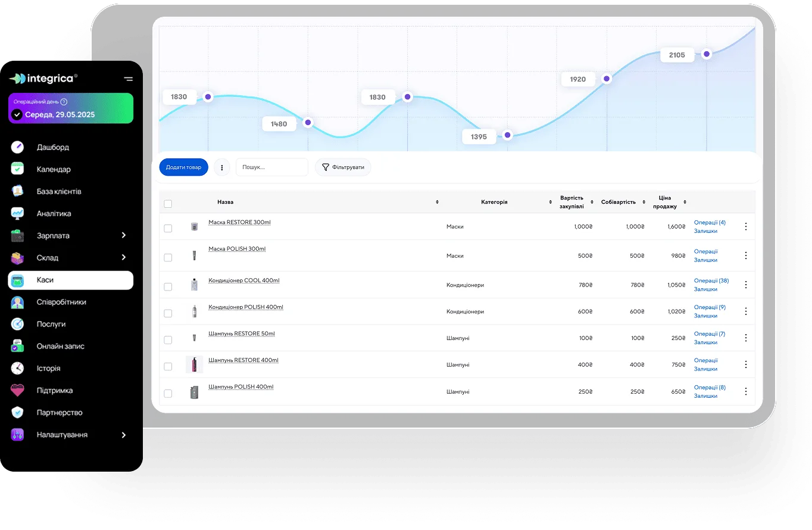812x530 pixels.
Task: Open the Шампунь RESTORE 400ml product thumbnail
Action: coord(194,364)
